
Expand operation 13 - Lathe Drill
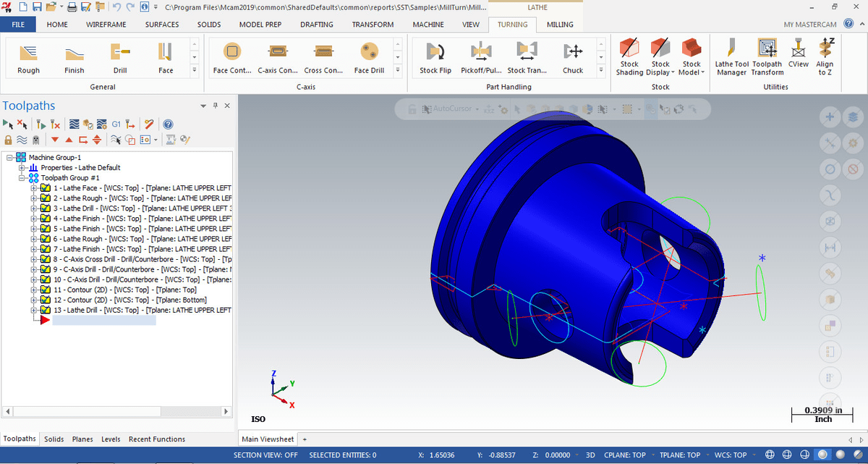point(34,310)
